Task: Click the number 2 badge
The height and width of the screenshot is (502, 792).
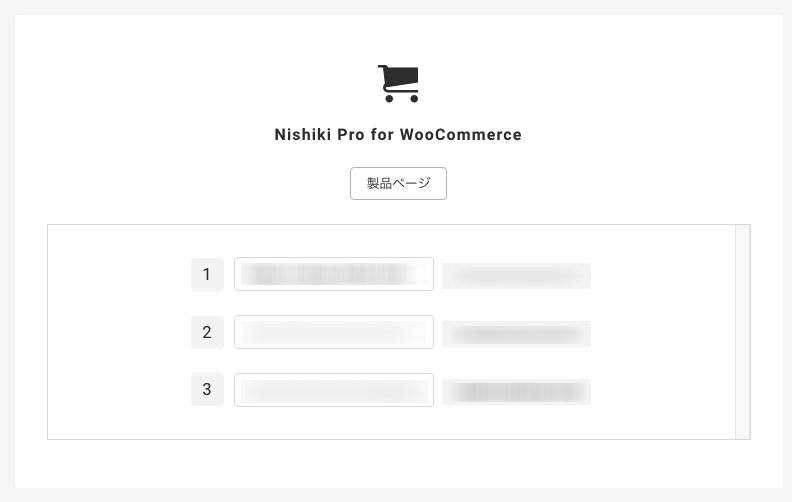Action: (x=207, y=332)
